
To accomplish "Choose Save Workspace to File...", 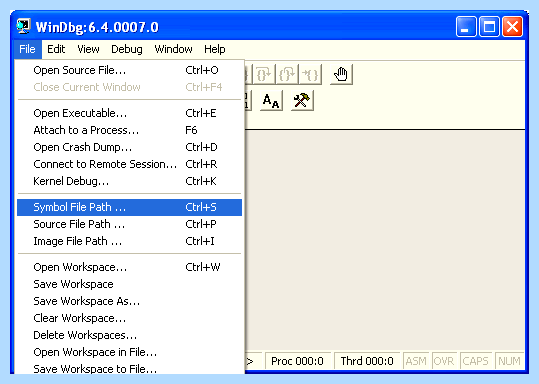I will click(x=129, y=368).
